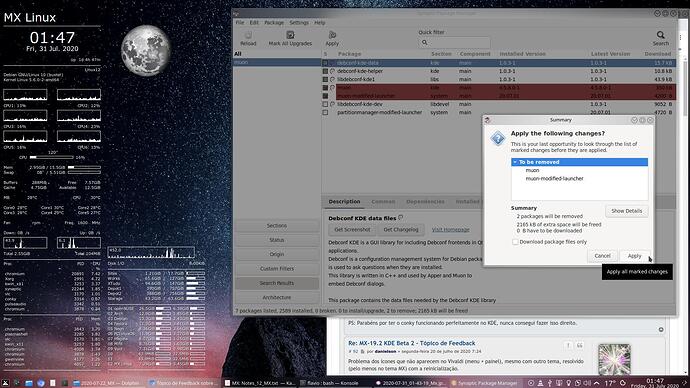Select muon in the removal list
The width and height of the screenshot is (690, 388).
pyautogui.click(x=532, y=170)
